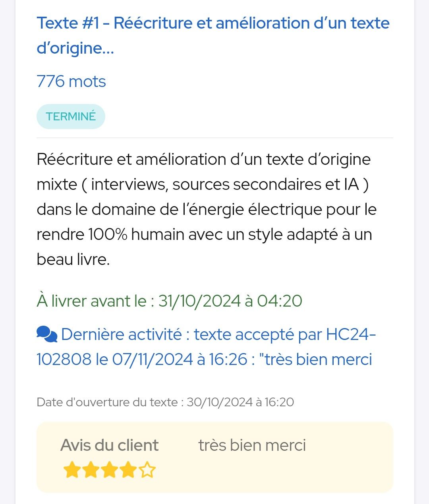
Task: Click the yellow client review box
Action: (x=215, y=457)
